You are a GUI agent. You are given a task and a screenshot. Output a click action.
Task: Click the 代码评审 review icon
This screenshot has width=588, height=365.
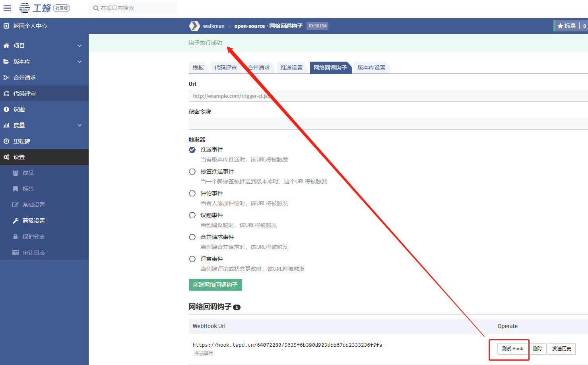(6, 93)
